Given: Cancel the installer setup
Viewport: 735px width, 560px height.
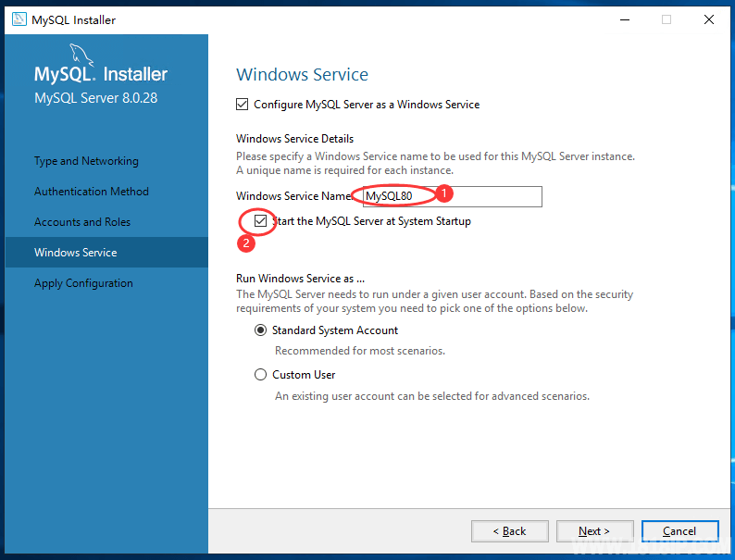Looking at the screenshot, I should pyautogui.click(x=679, y=531).
